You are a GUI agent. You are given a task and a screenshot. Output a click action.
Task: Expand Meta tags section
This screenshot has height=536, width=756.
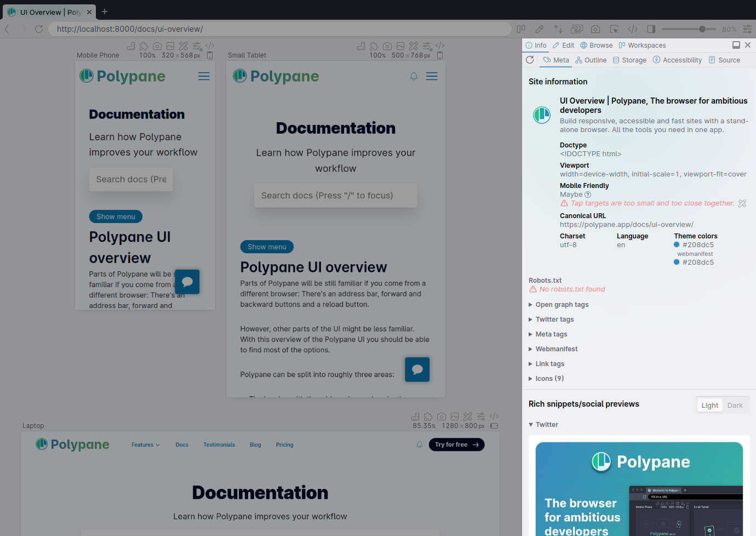click(x=548, y=334)
